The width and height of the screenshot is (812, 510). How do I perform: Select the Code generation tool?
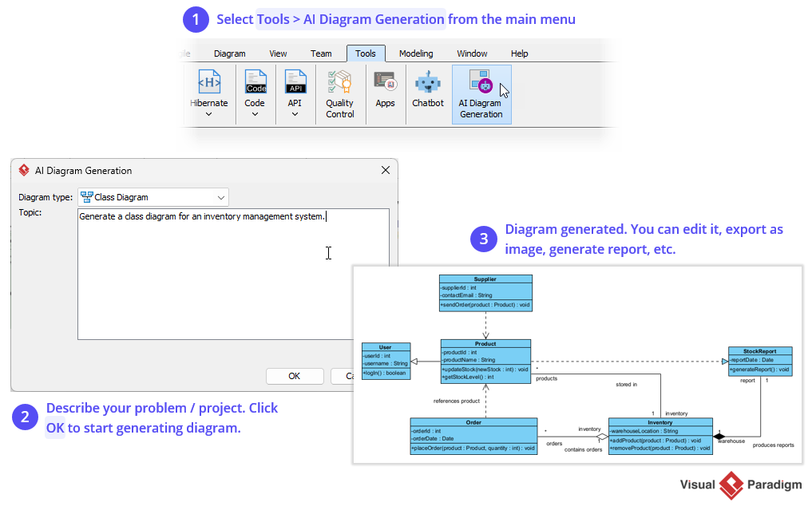point(255,84)
